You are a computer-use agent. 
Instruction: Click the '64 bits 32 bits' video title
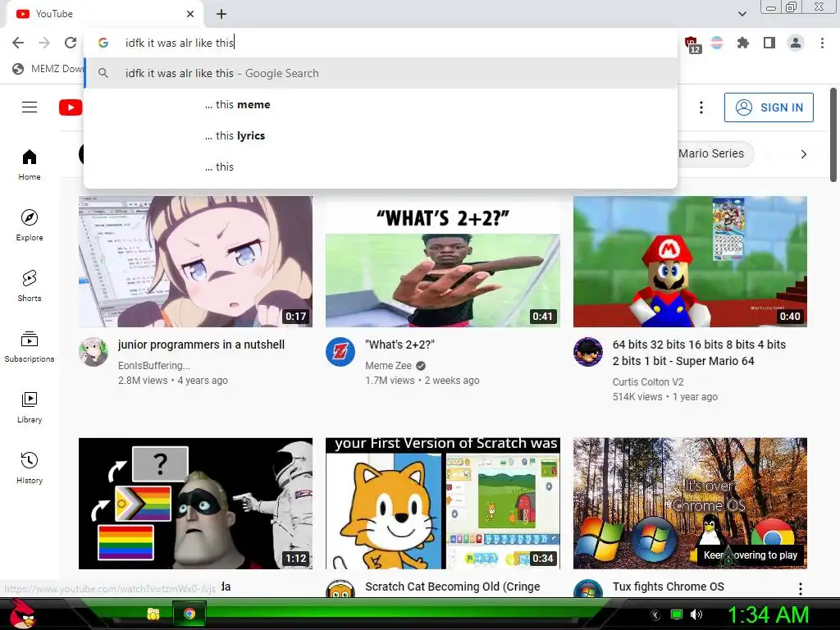[x=699, y=353]
